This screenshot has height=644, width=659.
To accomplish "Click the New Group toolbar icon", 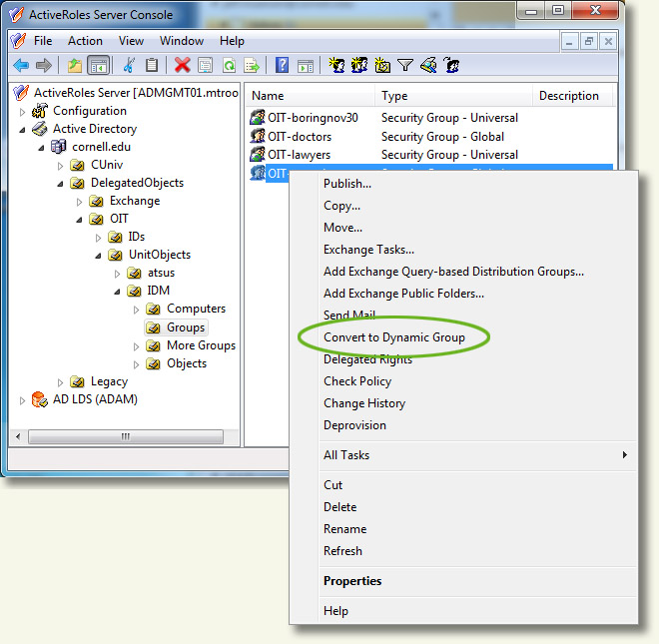I will pyautogui.click(x=359, y=65).
